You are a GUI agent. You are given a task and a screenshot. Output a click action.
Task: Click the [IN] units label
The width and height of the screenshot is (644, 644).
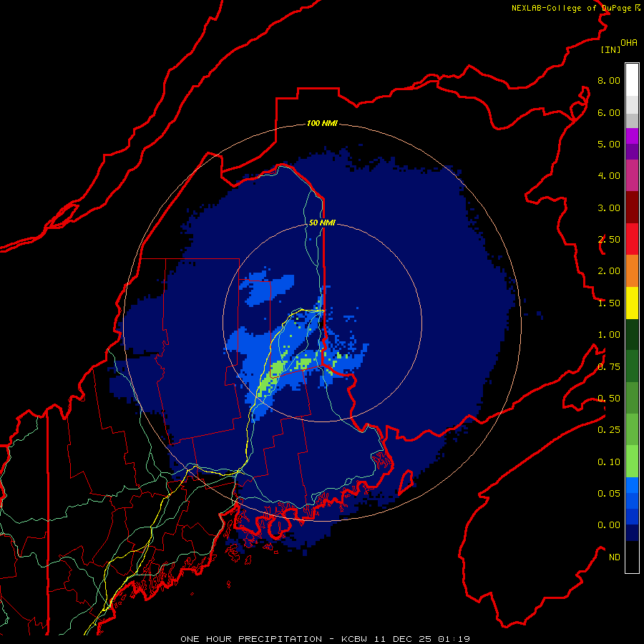610,49
